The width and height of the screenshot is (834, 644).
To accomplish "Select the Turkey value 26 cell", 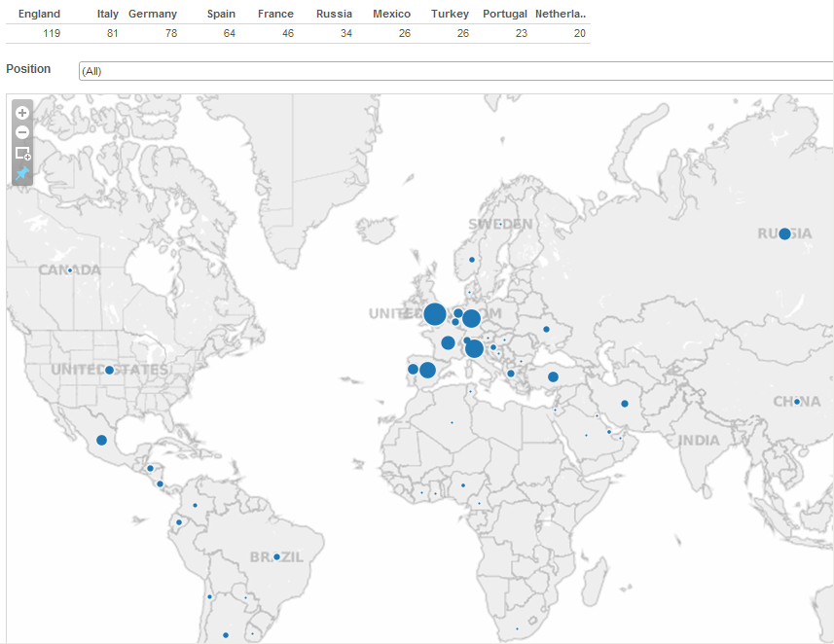I will coord(457,33).
